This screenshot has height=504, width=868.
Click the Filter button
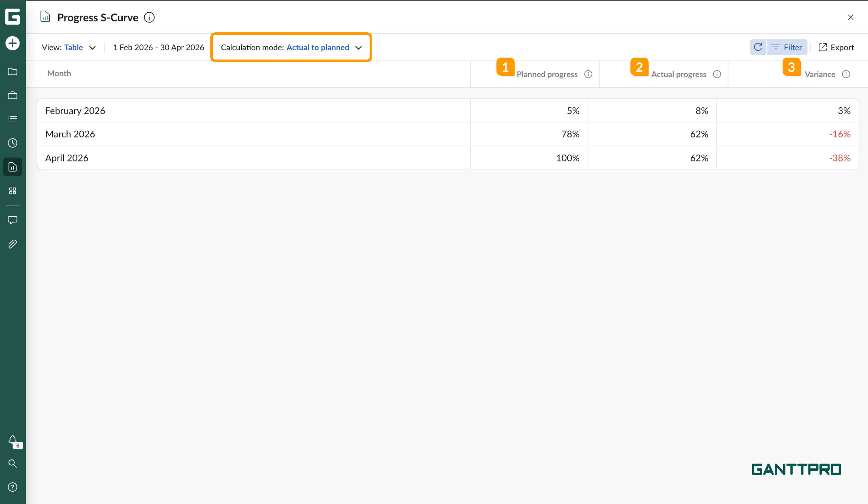pyautogui.click(x=787, y=48)
